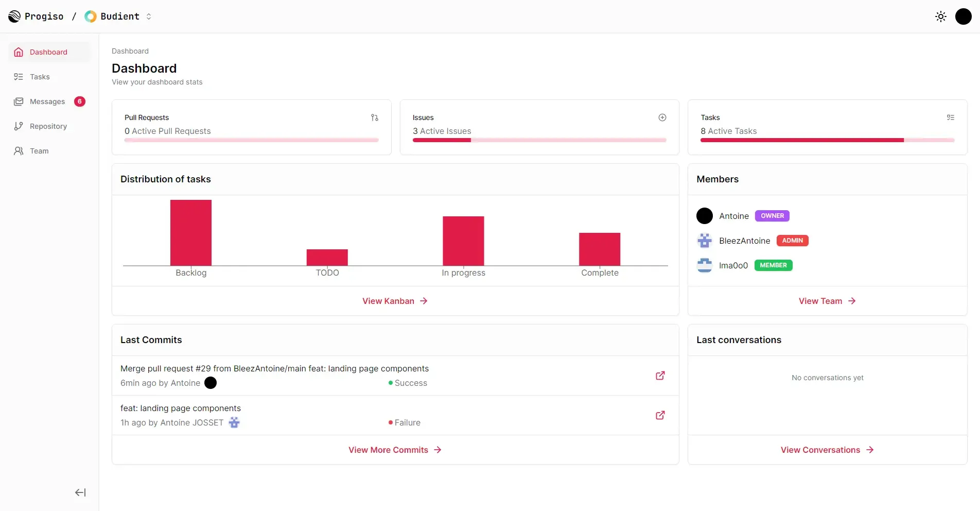
Task: Click View Conversations link
Action: [x=827, y=450]
